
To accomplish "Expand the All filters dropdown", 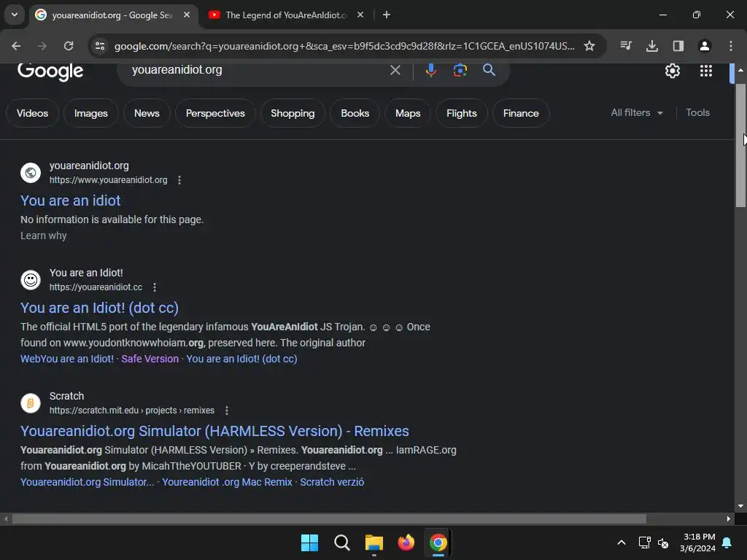I will [x=637, y=113].
